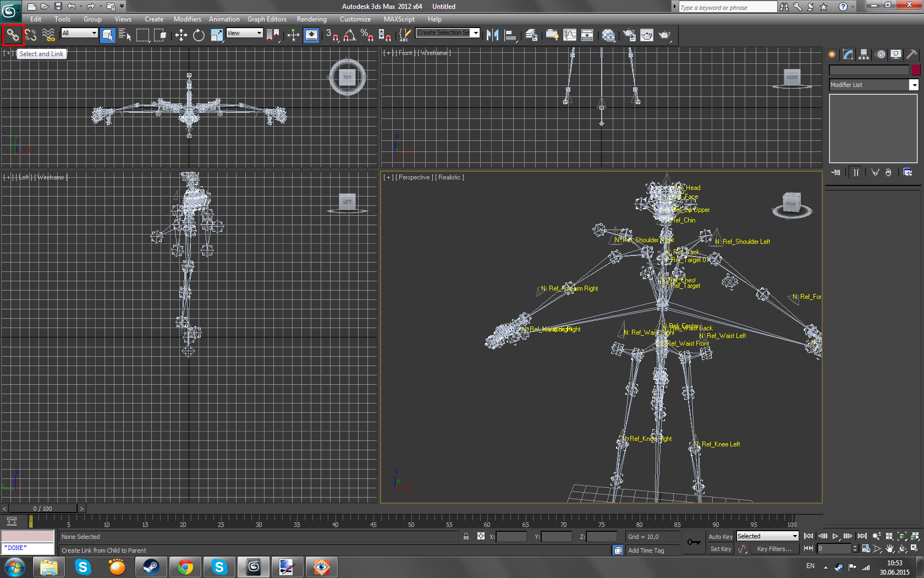This screenshot has height=578, width=924.
Task: Open the selection filter All dropdown
Action: 79,33
